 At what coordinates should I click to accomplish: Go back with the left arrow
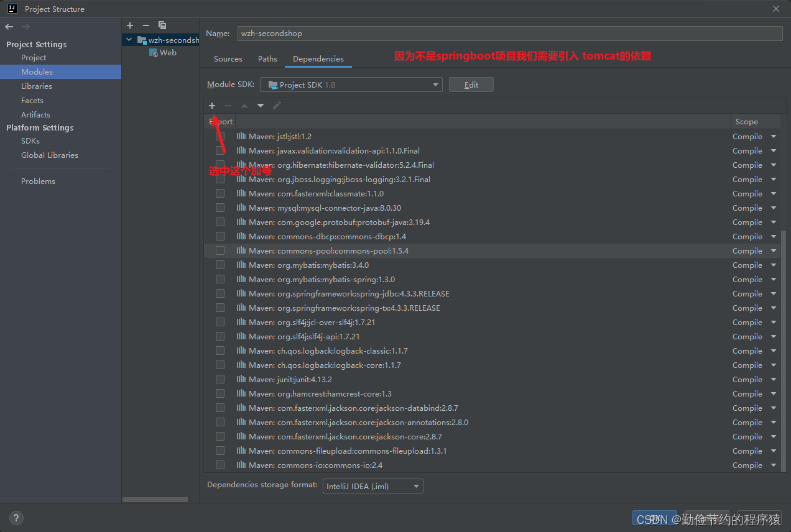coord(9,27)
